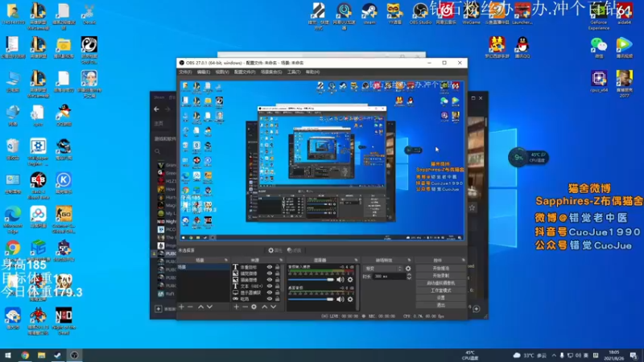Click the Google Chrome desktop icon
This screenshot has width=644, height=362.
pyautogui.click(x=13, y=249)
